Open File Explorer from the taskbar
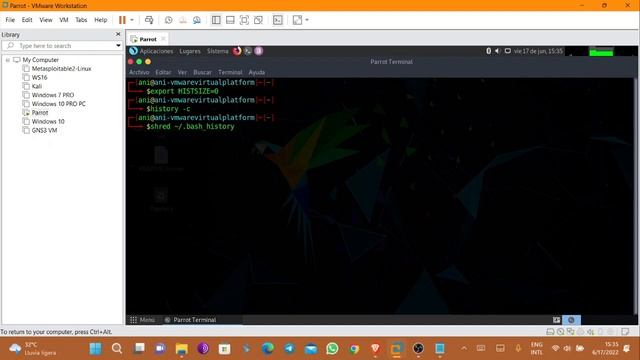Screen dimensions: 640x360 point(182,349)
